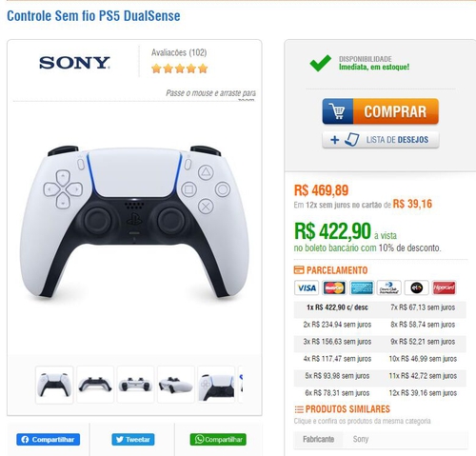Screen dimensions: 476x456
Task: Share product via Facebook Compartilhar button
Action: tap(49, 440)
